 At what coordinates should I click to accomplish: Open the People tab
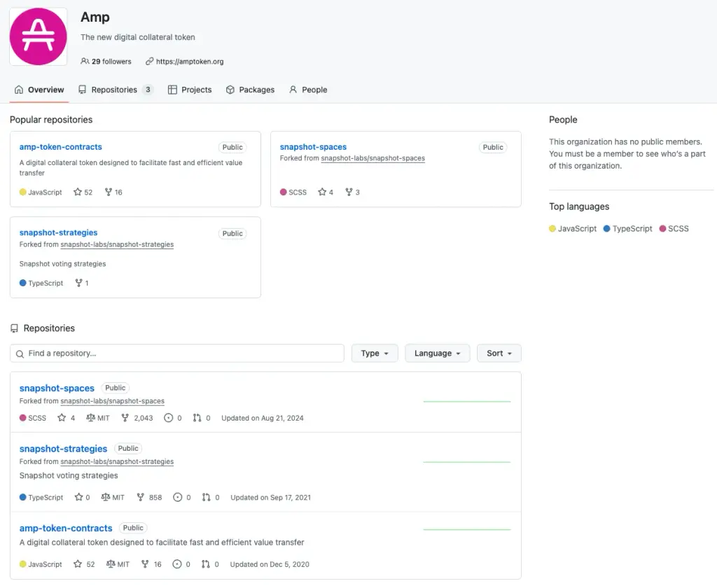click(308, 90)
